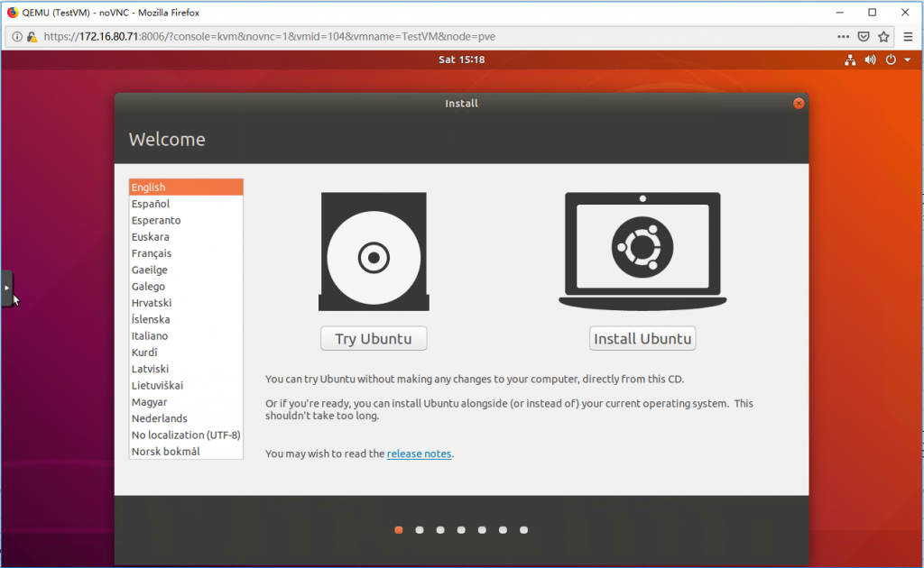Image resolution: width=924 pixels, height=568 pixels.
Task: Select Norsk bokmål language
Action: (186, 452)
